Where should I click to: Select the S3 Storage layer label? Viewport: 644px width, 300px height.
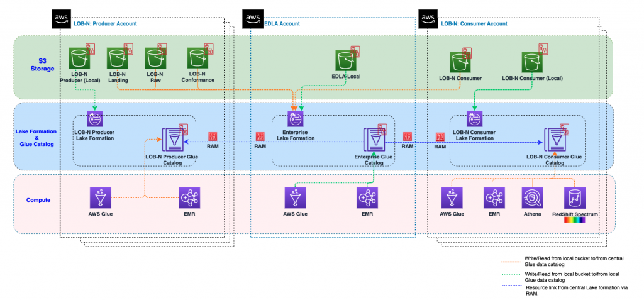[43, 65]
